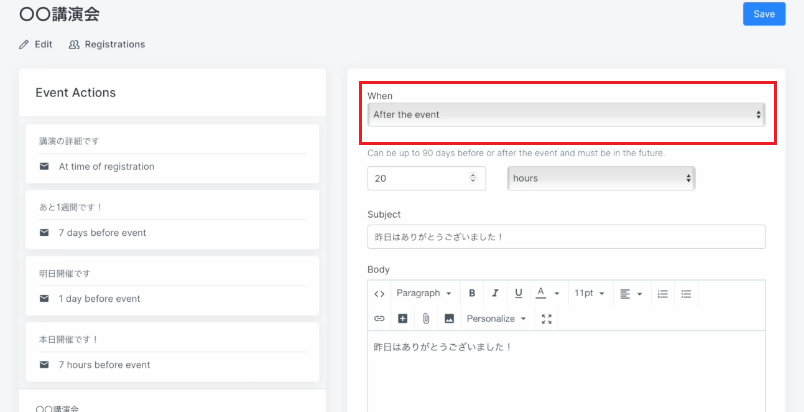
Task: Click the 〇〇講演会 page title
Action: click(59, 14)
